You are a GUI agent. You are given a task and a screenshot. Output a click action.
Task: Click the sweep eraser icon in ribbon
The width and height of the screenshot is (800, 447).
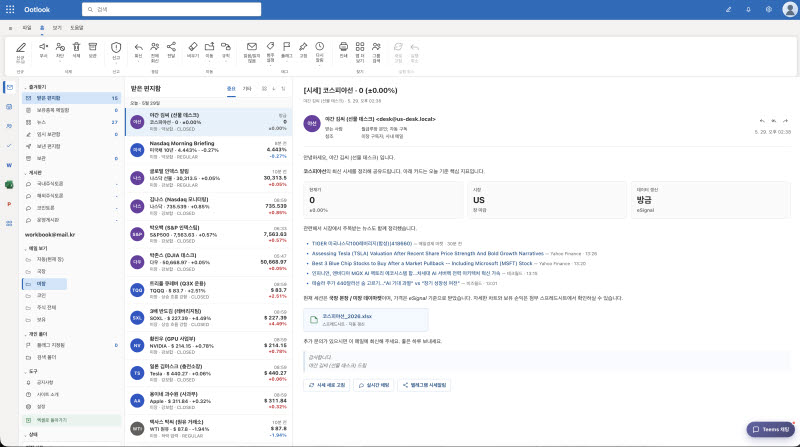click(x=193, y=46)
